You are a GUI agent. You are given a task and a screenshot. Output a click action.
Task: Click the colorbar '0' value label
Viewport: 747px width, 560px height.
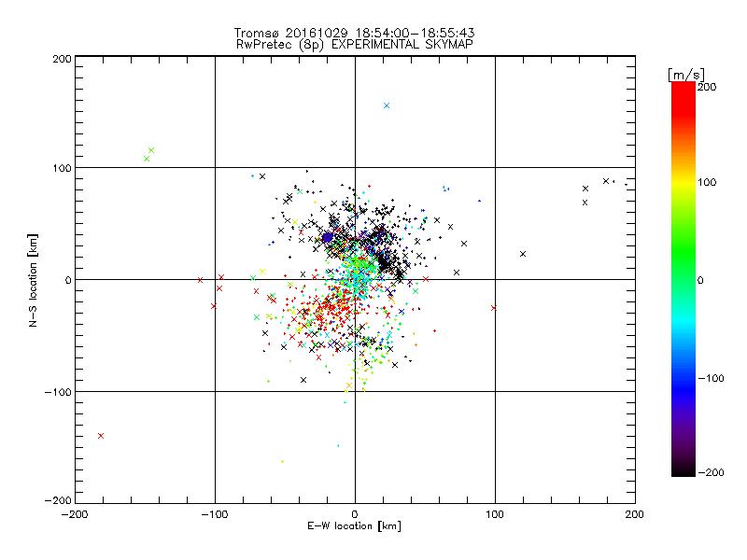pyautogui.click(x=700, y=281)
